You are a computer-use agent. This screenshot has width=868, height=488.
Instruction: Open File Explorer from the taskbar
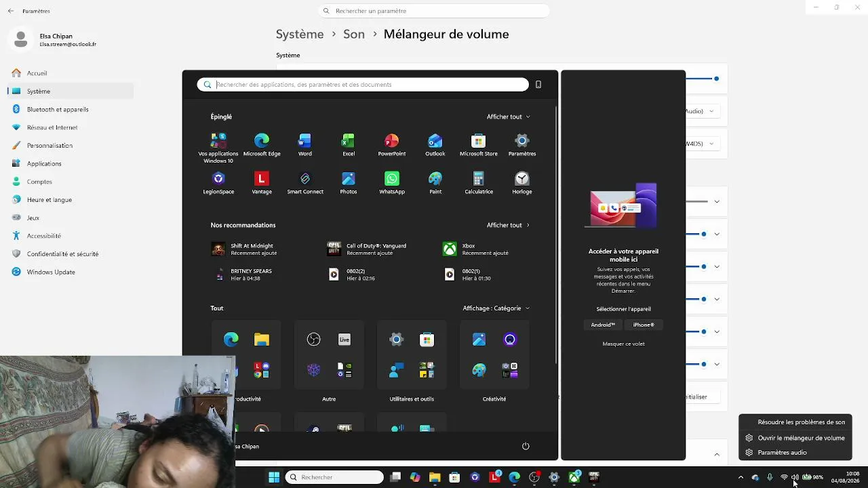[435, 477]
